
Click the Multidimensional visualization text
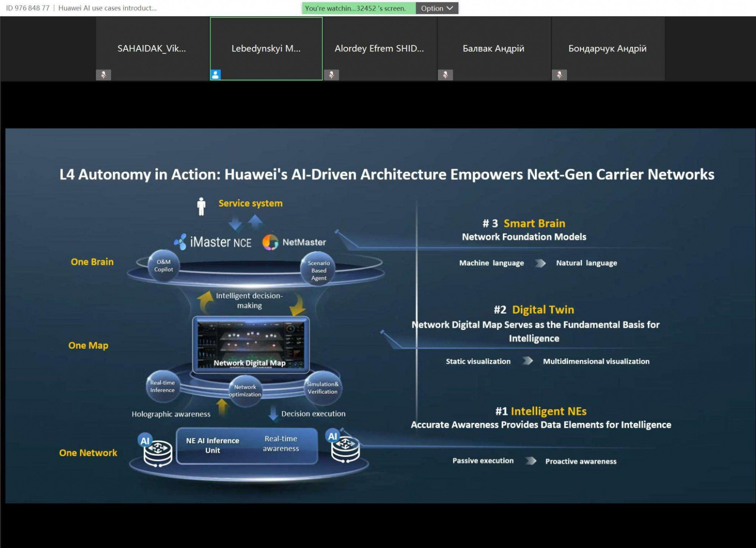596,361
